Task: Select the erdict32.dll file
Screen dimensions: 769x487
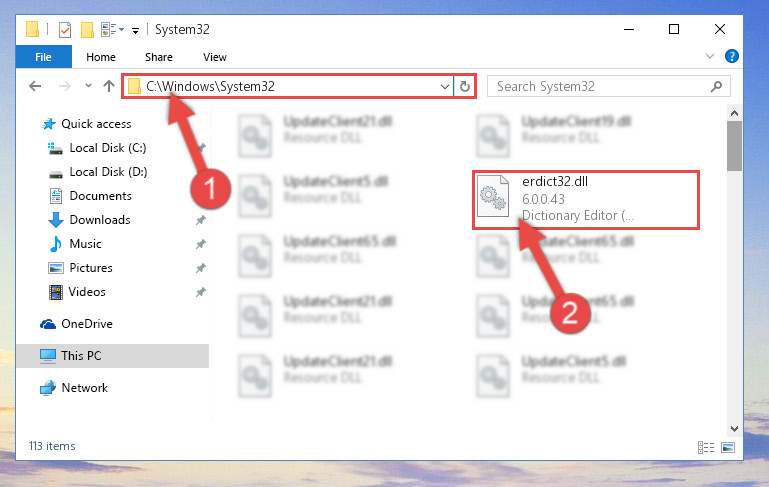Action: [x=586, y=199]
